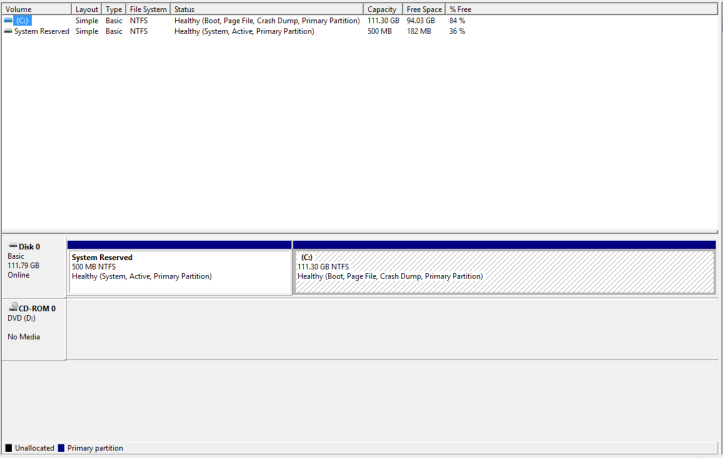The width and height of the screenshot is (723, 458).
Task: Click the No Media text
Action: point(24,337)
